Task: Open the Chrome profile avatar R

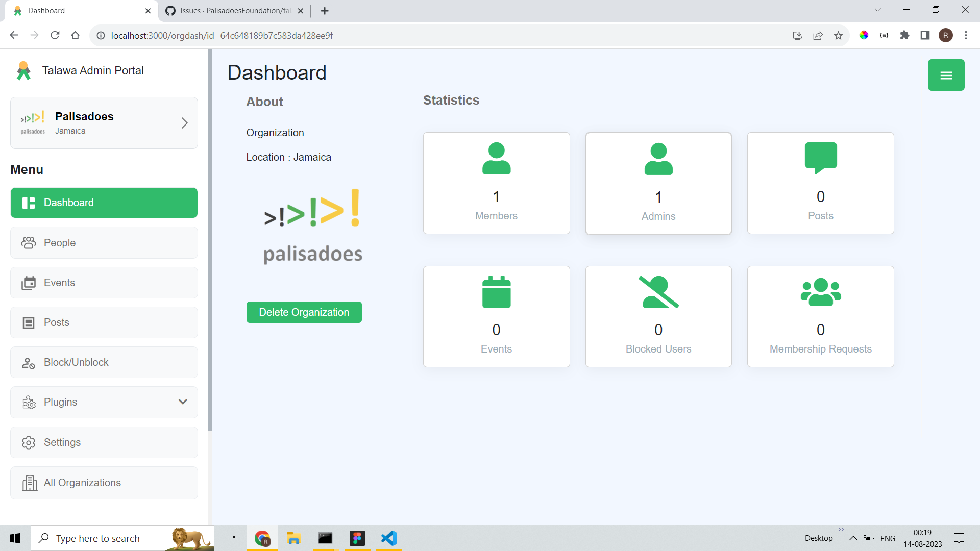Action: (946, 35)
